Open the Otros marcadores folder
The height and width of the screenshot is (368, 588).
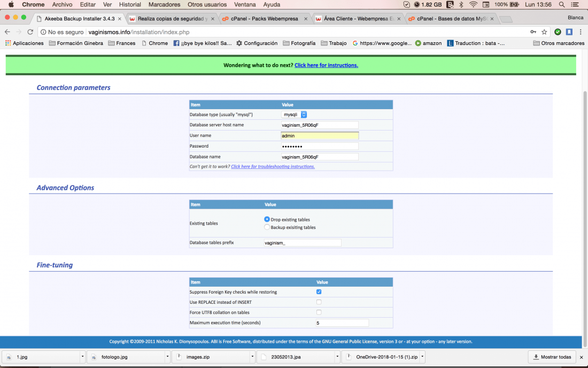(x=559, y=43)
